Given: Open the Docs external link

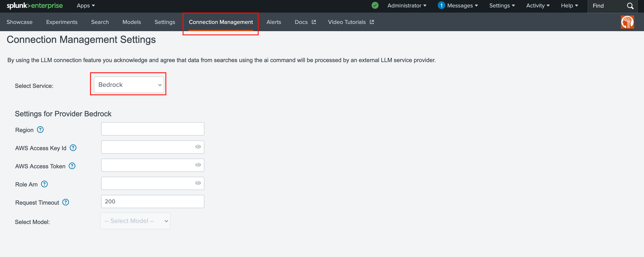Looking at the screenshot, I should (x=305, y=22).
